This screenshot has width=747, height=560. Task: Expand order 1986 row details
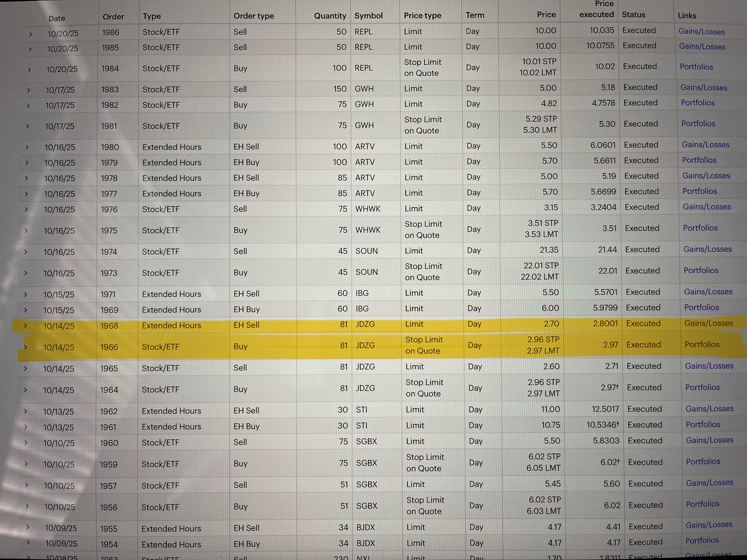(30, 34)
